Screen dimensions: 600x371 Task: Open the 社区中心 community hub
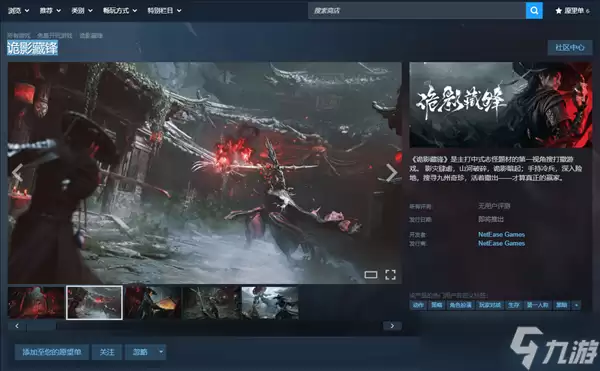click(x=570, y=47)
